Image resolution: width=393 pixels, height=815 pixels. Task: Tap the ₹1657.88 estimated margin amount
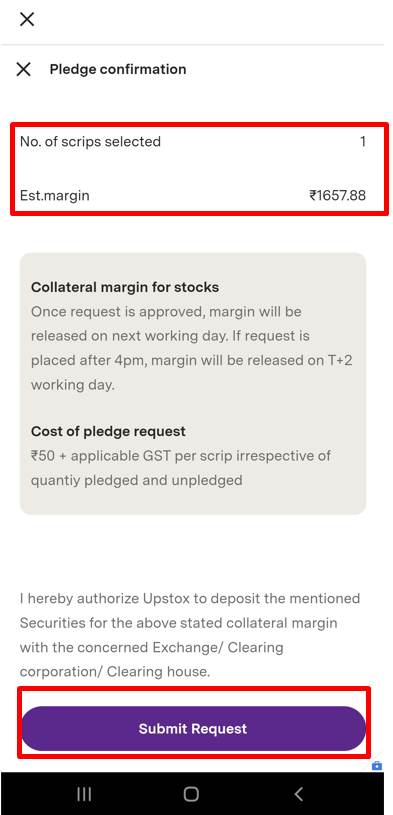pyautogui.click(x=338, y=195)
